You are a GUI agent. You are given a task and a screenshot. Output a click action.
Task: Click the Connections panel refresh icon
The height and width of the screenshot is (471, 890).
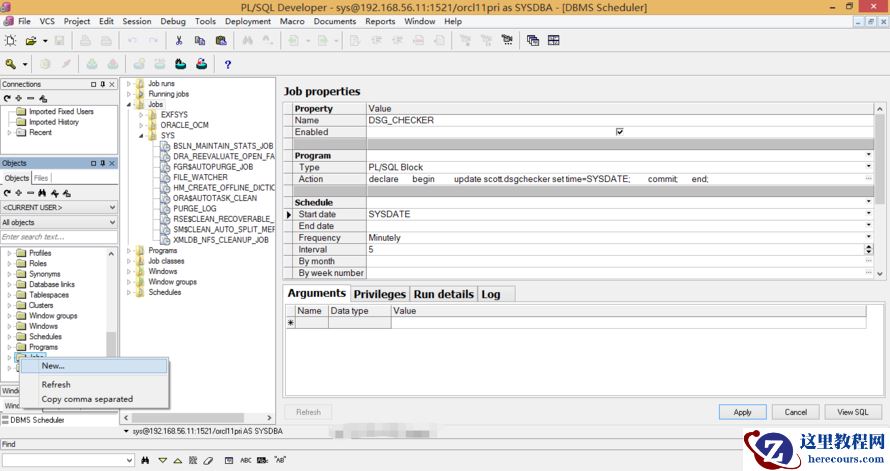(7, 98)
